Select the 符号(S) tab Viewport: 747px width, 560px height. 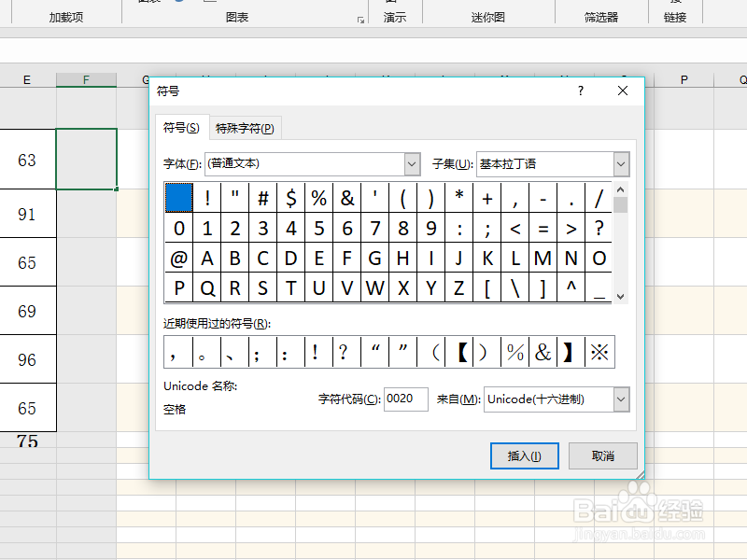click(183, 128)
